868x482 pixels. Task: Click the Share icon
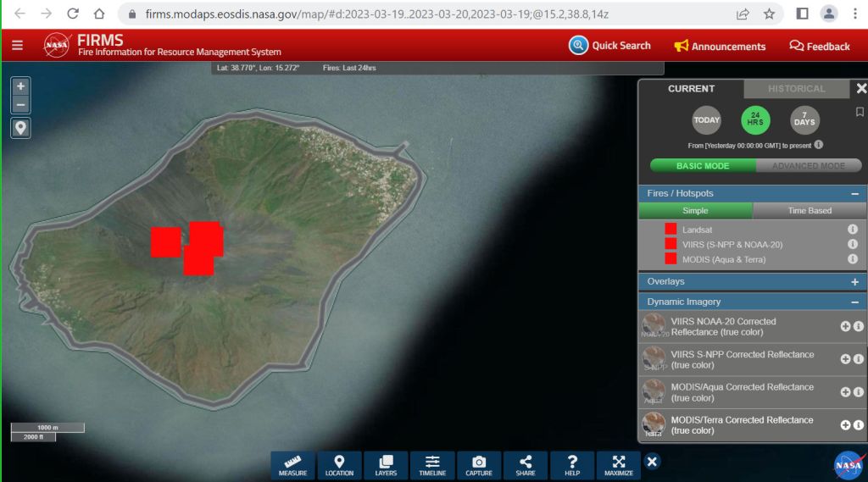(526, 466)
